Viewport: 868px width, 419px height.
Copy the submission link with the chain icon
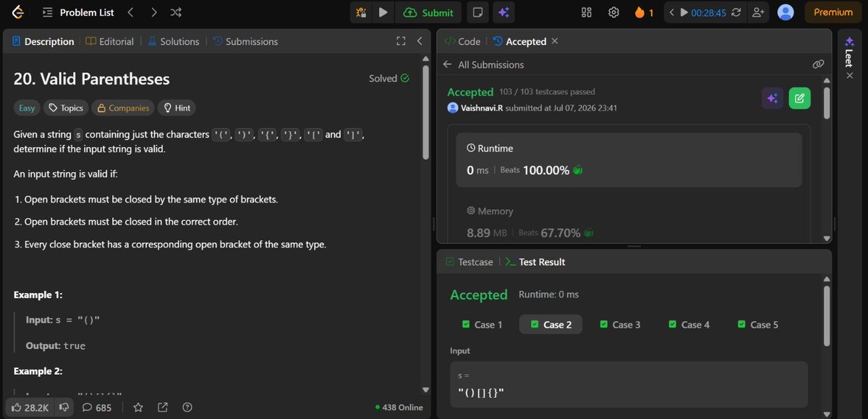pos(818,64)
